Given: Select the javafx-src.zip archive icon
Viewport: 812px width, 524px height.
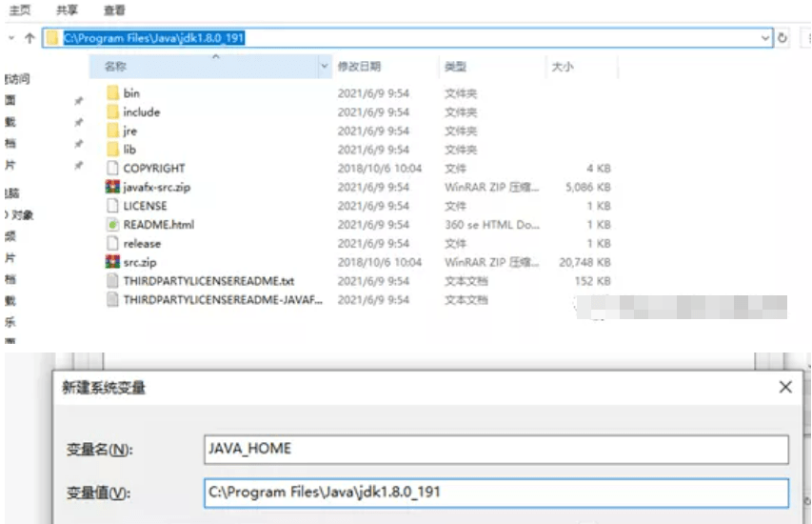Looking at the screenshot, I should click(112, 187).
